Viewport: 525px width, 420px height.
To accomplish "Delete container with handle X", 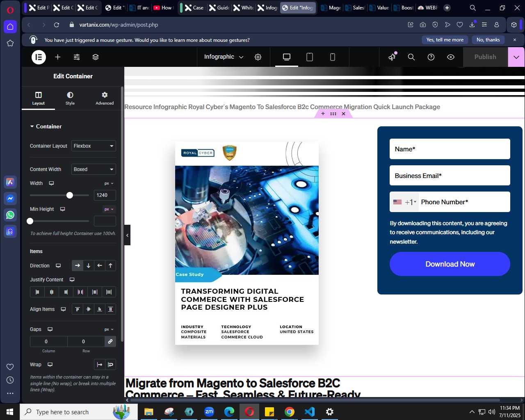I will click(344, 114).
